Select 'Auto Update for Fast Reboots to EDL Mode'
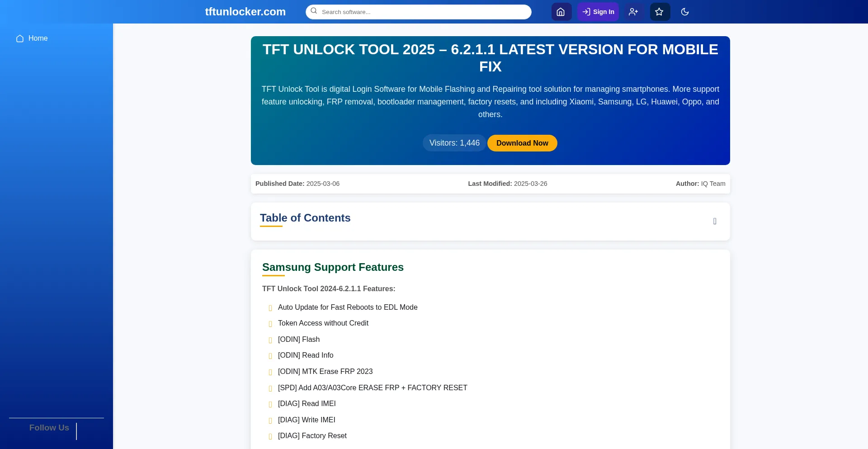Screen dimensions: 868x449 point(348,307)
